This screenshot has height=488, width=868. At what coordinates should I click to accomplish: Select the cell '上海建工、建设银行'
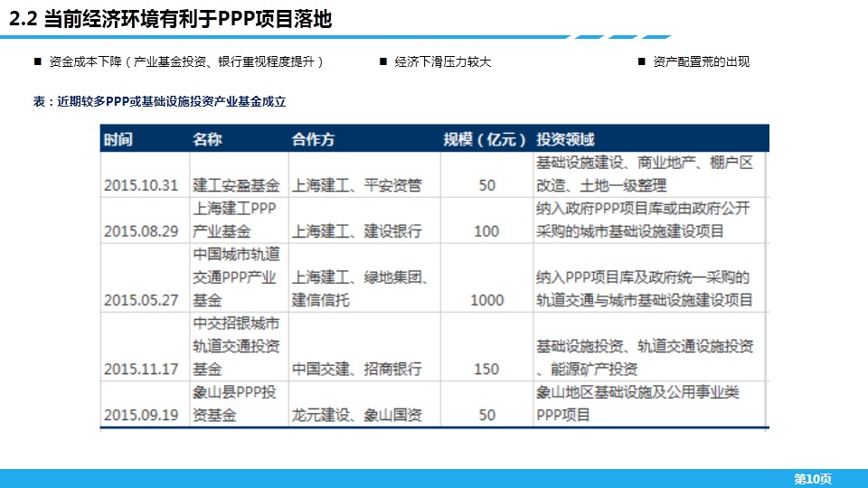(357, 231)
